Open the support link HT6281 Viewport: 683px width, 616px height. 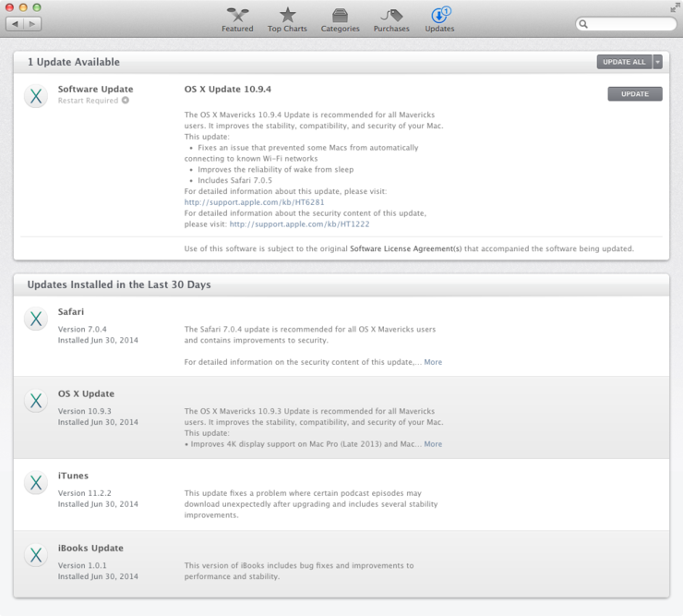[254, 202]
